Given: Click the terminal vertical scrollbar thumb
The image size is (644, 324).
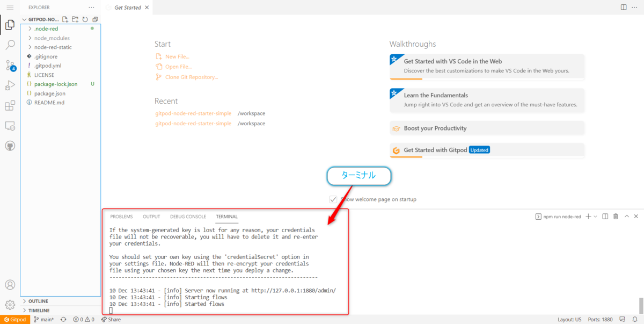Looking at the screenshot, I should 641,305.
